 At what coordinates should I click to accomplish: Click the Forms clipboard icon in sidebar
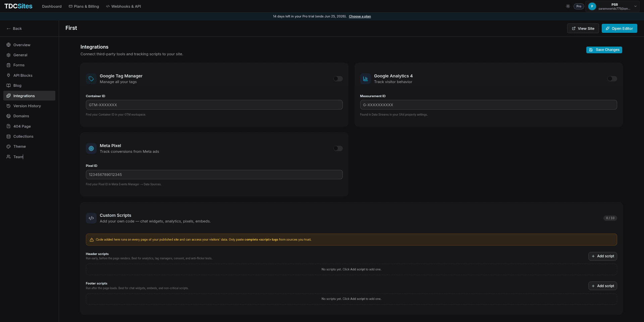[8, 65]
